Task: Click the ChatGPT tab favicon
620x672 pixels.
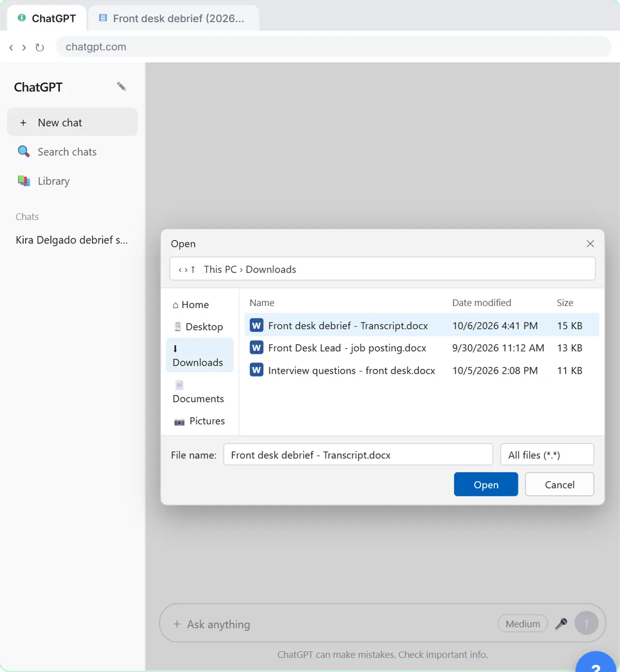Action: 22,18
